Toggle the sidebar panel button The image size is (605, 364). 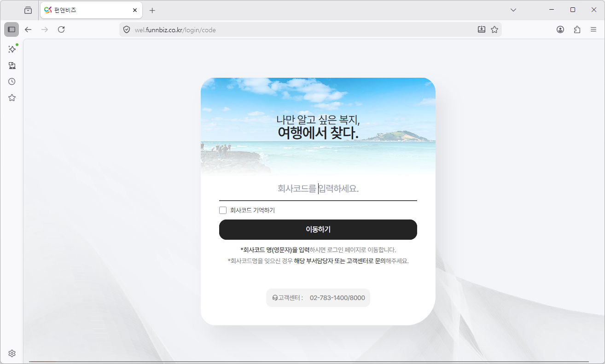point(12,29)
